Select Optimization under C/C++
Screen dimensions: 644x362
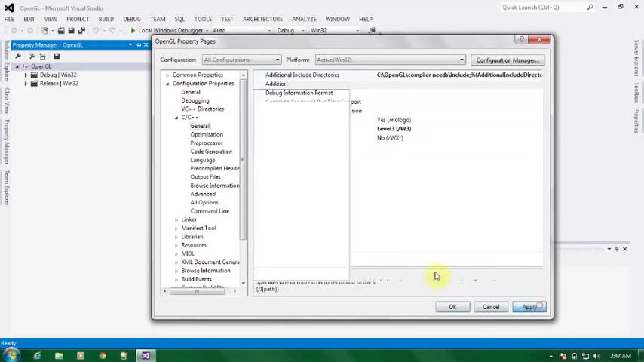[x=207, y=135]
